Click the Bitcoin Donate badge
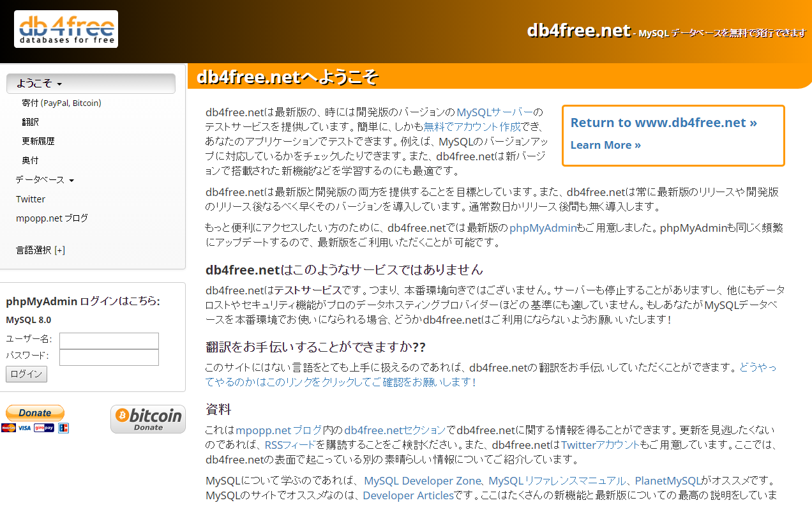The height and width of the screenshot is (505, 812). pyautogui.click(x=147, y=418)
